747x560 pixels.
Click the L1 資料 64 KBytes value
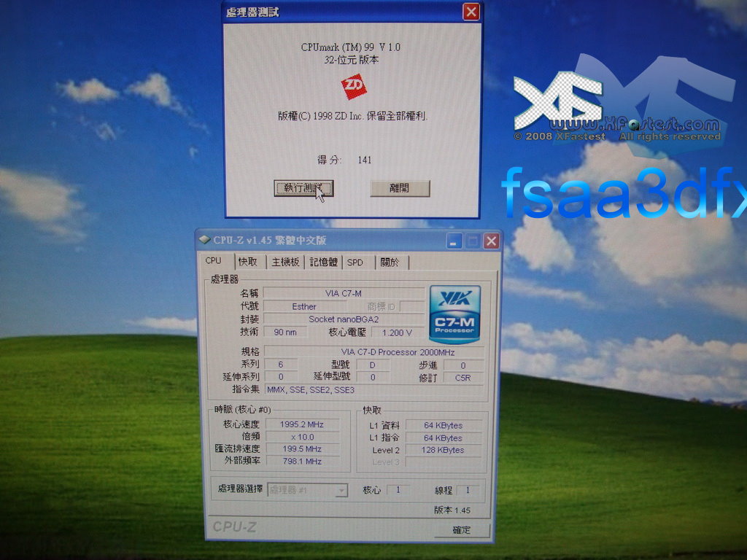coord(443,425)
